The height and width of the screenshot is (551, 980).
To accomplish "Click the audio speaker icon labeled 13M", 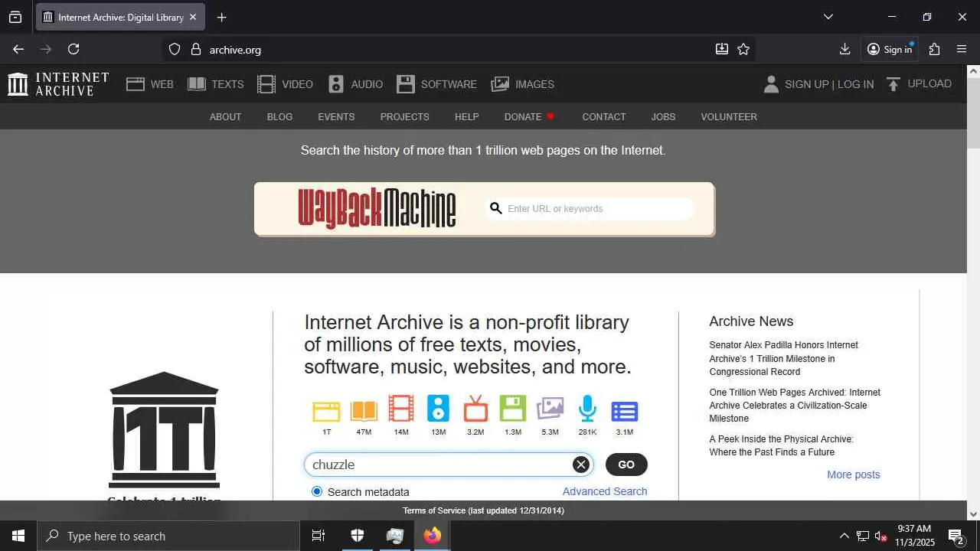I will (438, 409).
